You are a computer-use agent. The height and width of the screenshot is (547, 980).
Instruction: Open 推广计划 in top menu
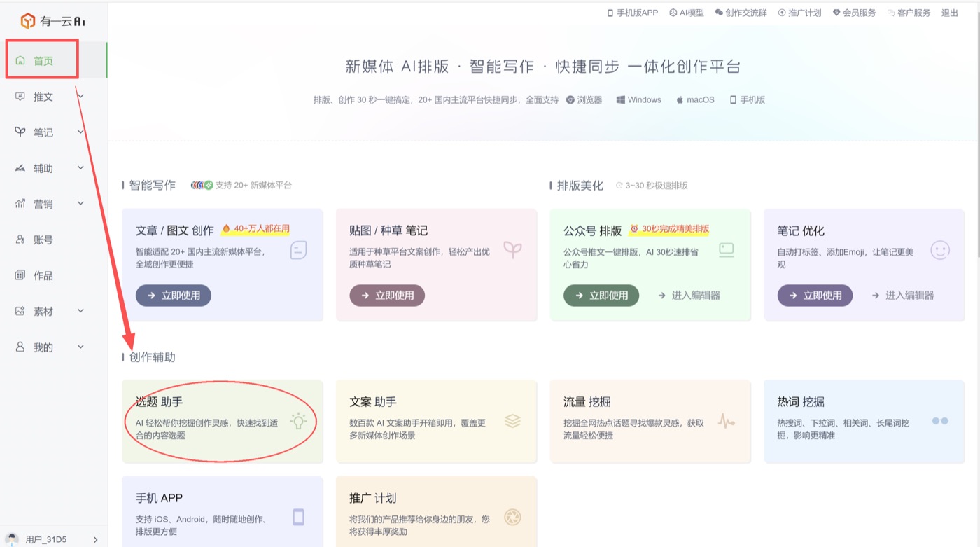coord(799,13)
